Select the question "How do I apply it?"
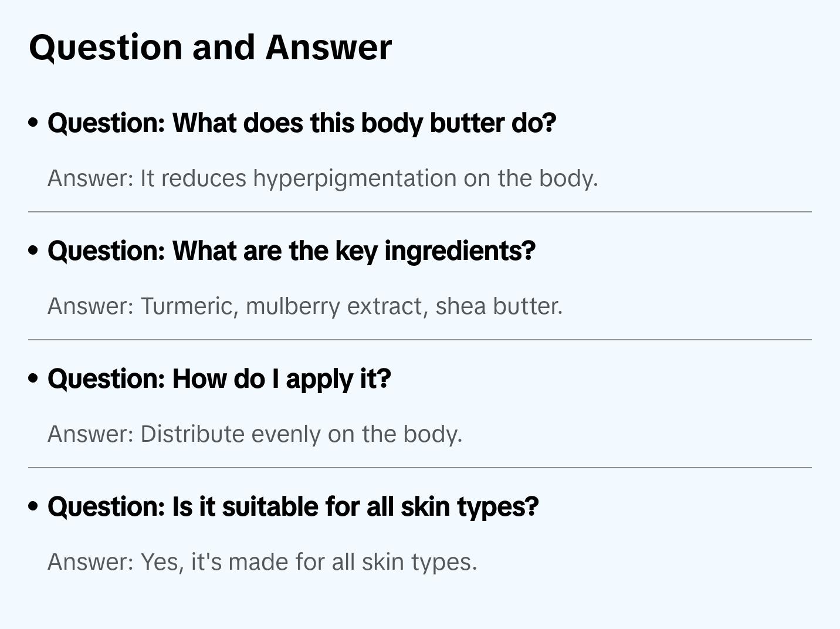Image resolution: width=840 pixels, height=629 pixels. (x=219, y=379)
